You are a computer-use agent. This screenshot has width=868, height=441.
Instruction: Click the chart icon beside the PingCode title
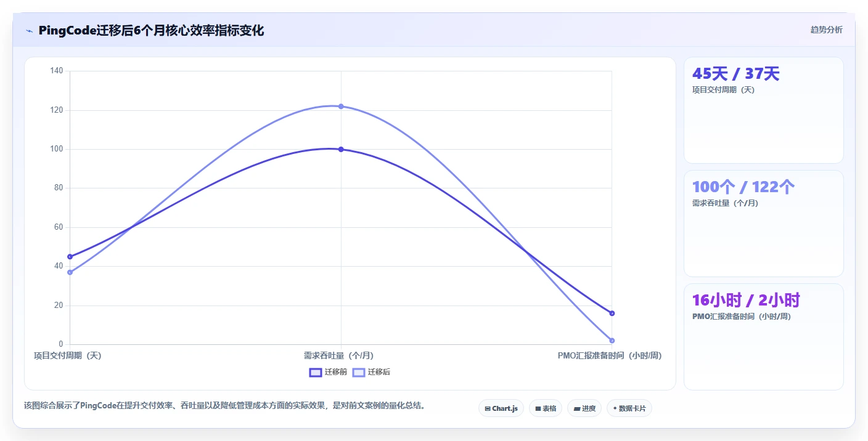point(29,31)
